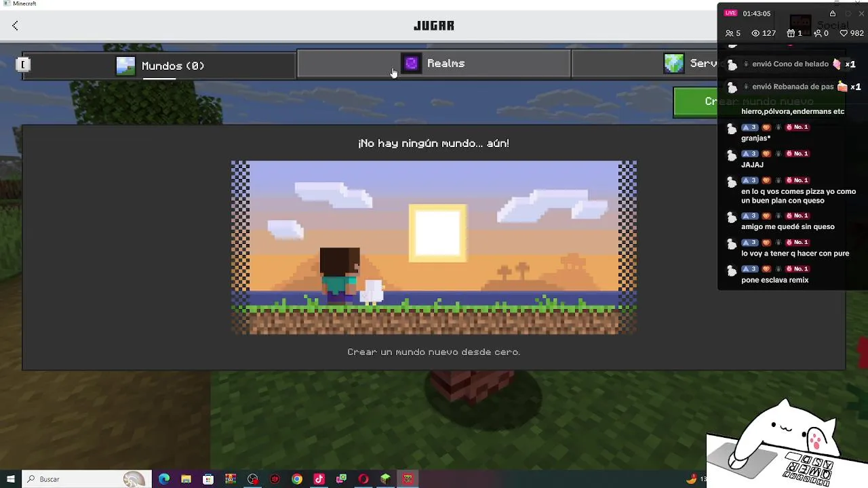868x488 pixels.
Task: Open Microsoft Edge from the taskbar
Action: pyautogui.click(x=164, y=479)
